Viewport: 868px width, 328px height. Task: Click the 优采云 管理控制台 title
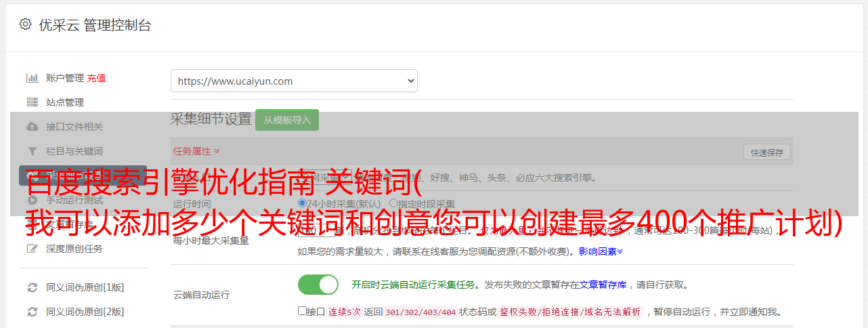click(95, 25)
